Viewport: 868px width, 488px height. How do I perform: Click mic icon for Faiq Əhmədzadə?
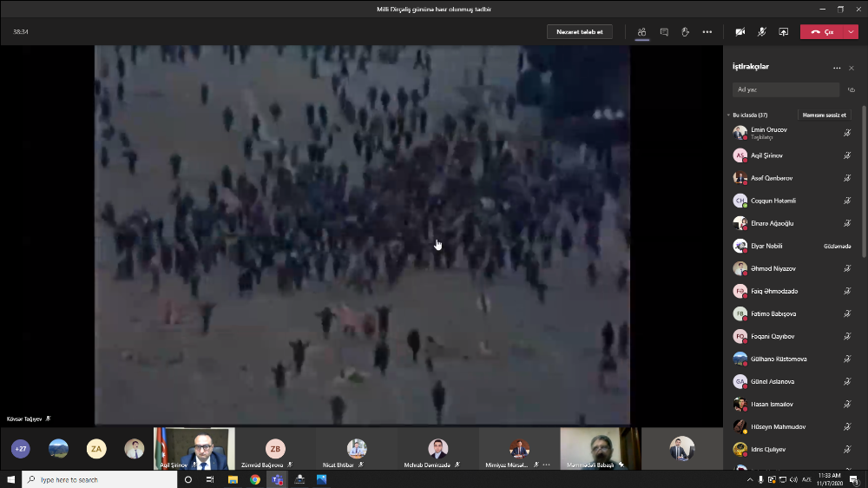point(847,292)
